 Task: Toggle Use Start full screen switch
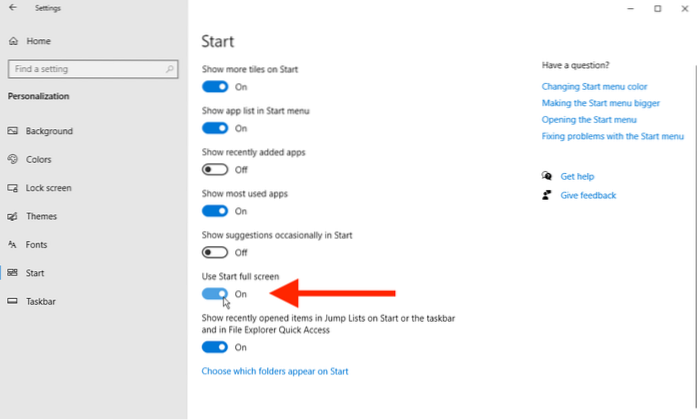[x=215, y=294]
